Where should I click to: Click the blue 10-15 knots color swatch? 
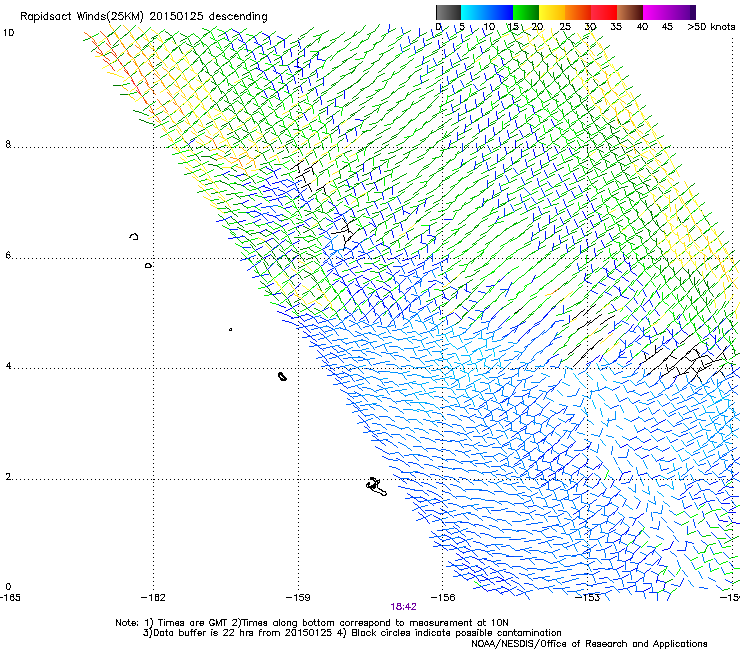(x=500, y=12)
